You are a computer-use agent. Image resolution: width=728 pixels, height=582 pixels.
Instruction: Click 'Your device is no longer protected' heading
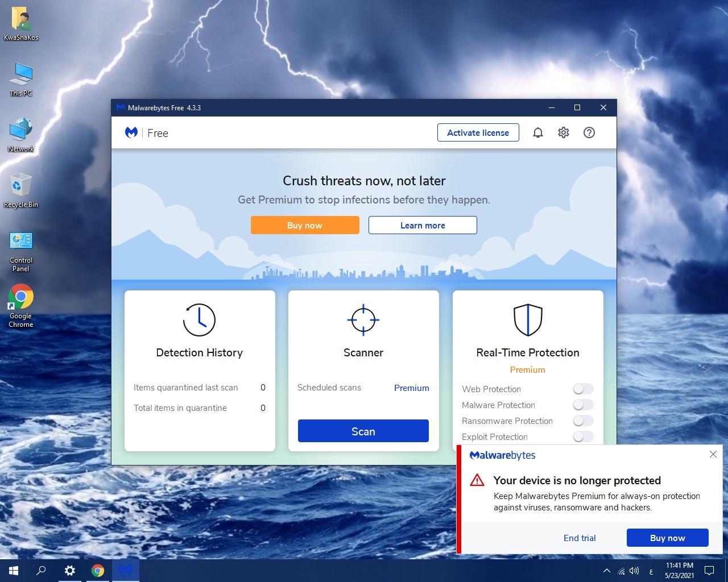[577, 480]
